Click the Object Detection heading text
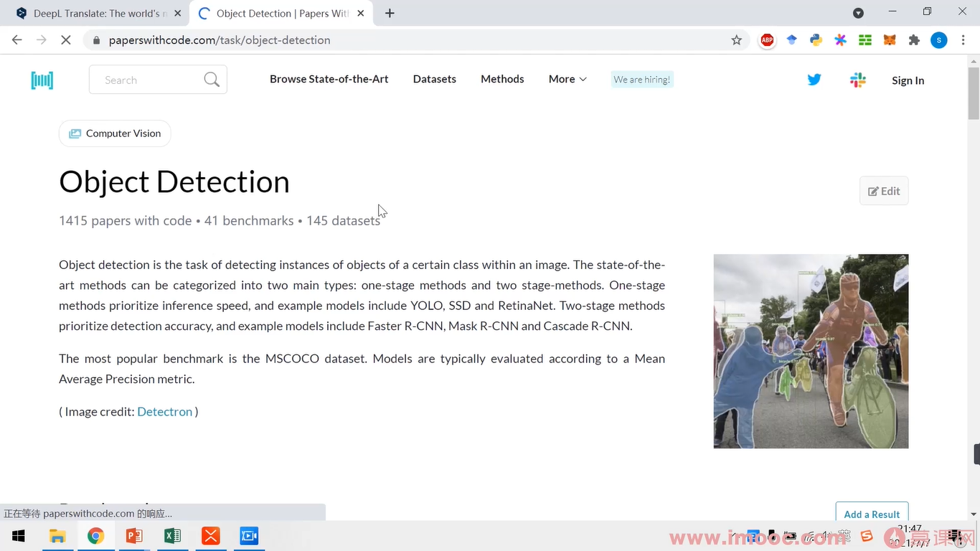 [174, 182]
